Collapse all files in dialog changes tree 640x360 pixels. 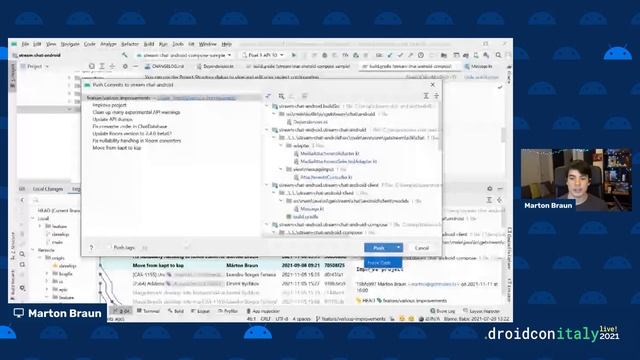tap(436, 96)
